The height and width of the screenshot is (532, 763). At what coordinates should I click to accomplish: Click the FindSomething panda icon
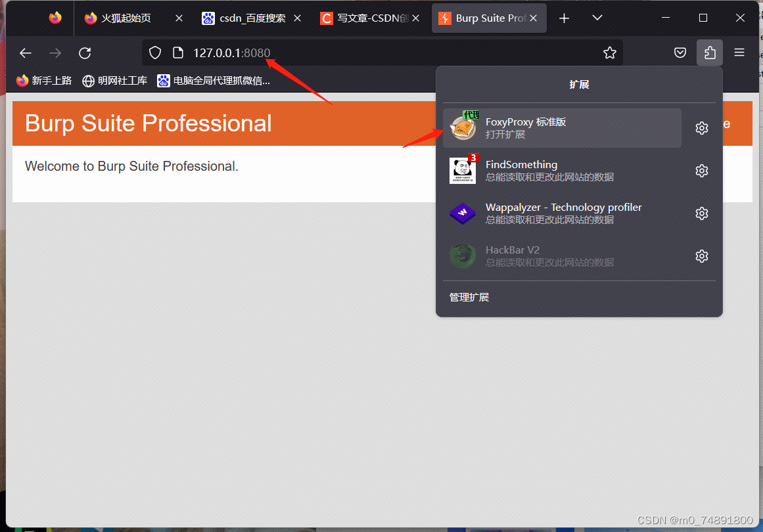click(463, 170)
